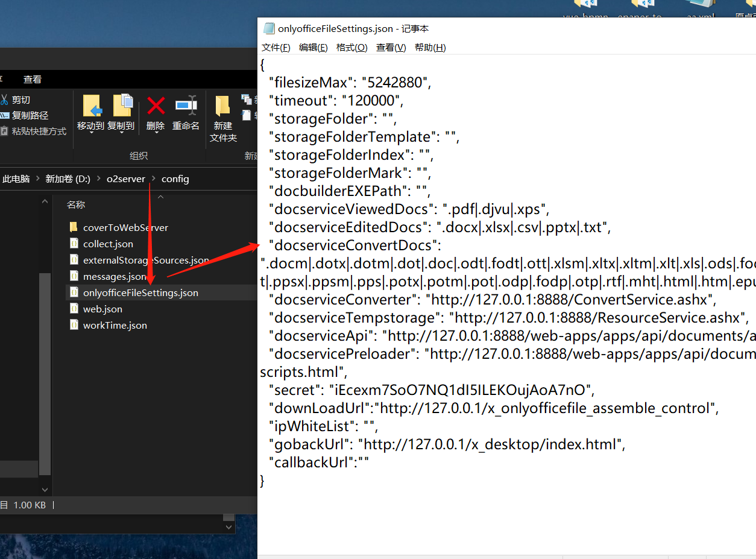Select the collect.json file name
This screenshot has width=756, height=559.
(x=108, y=244)
